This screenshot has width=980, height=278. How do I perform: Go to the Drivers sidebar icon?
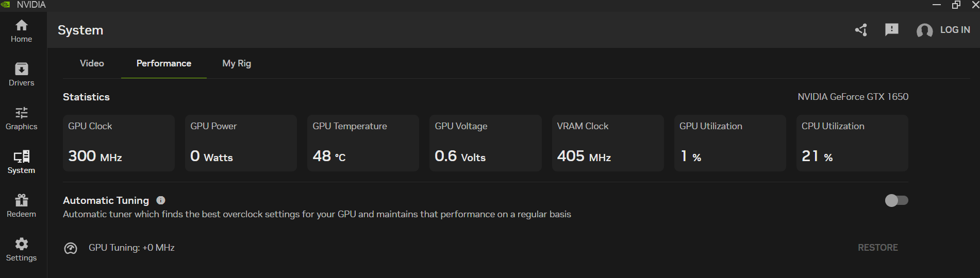21,75
